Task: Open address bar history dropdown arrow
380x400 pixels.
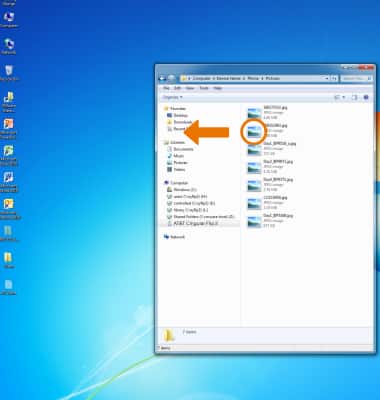Action: click(327, 79)
